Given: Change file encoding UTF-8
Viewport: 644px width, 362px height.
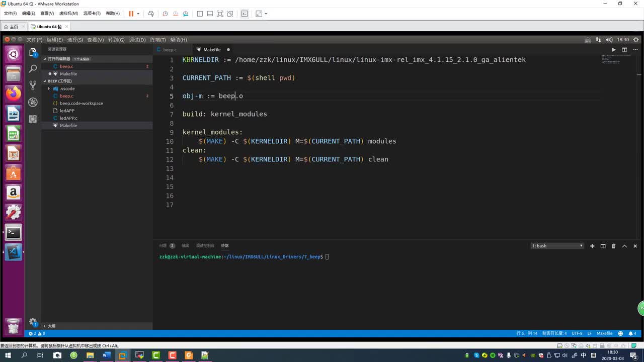Looking at the screenshot, I should coord(577,333).
